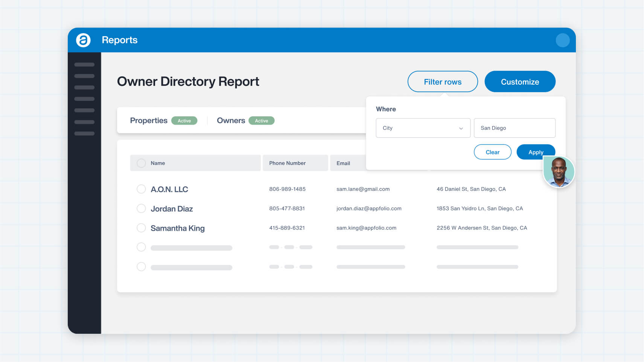Screen dimensions: 644x362
Task: Select the fifth sidebar navigation item
Action: tap(85, 110)
